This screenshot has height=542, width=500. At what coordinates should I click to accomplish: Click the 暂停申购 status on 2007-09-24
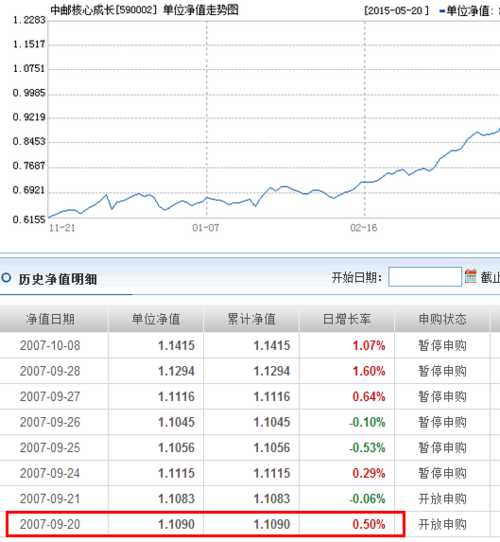[442, 473]
